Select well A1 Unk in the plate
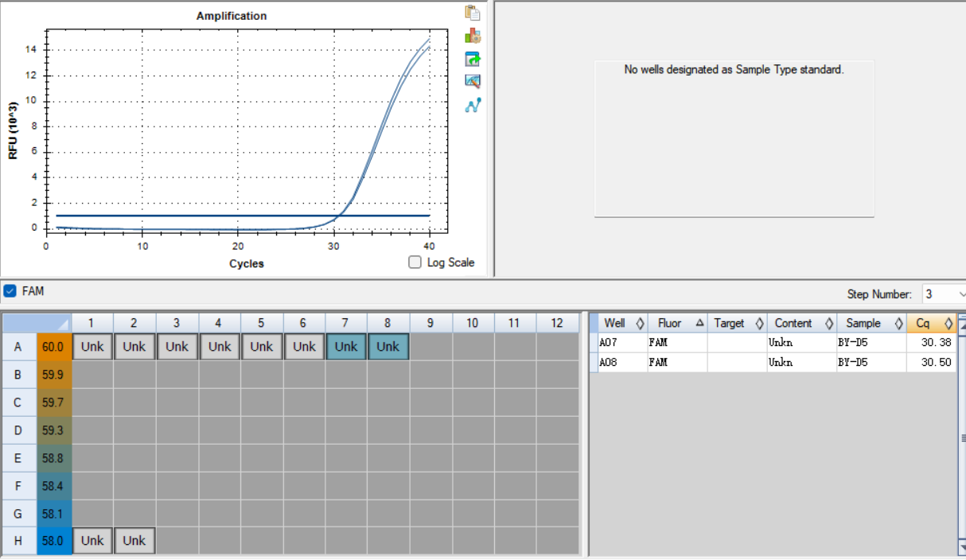This screenshot has height=560, width=966. pyautogui.click(x=92, y=346)
